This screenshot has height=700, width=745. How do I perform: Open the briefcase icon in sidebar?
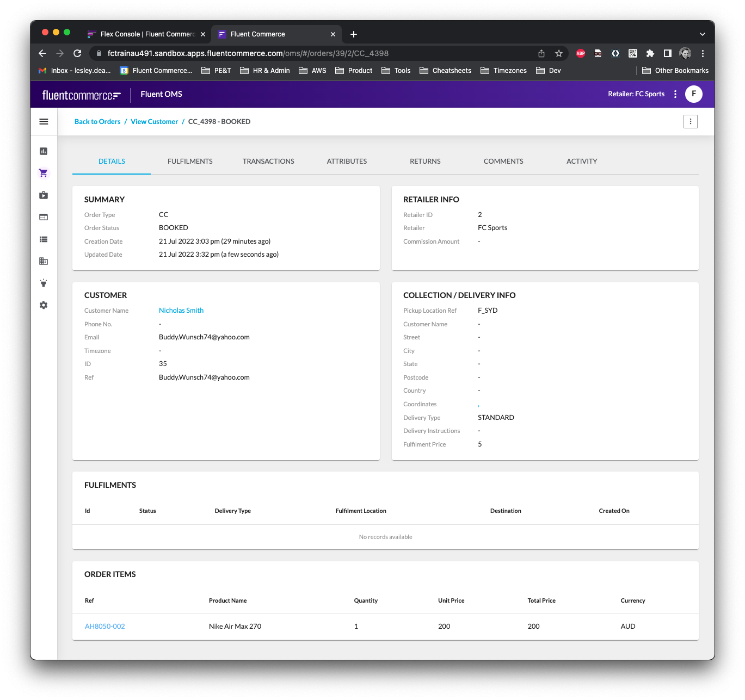44,195
